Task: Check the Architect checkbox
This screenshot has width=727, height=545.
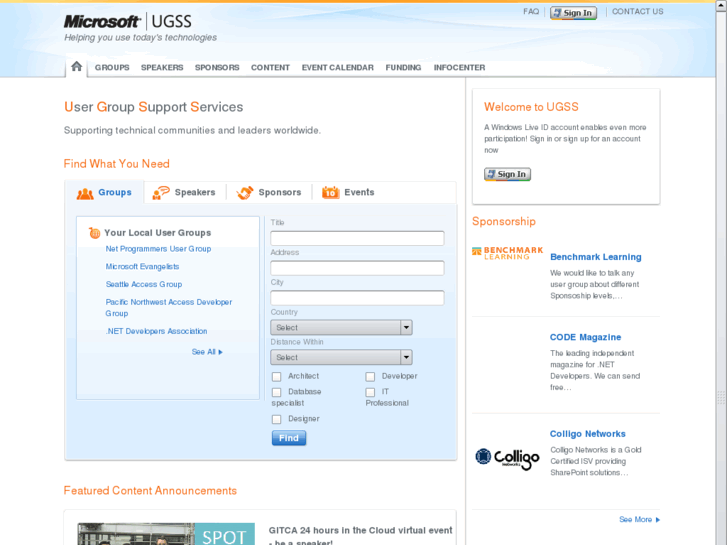Action: click(277, 377)
